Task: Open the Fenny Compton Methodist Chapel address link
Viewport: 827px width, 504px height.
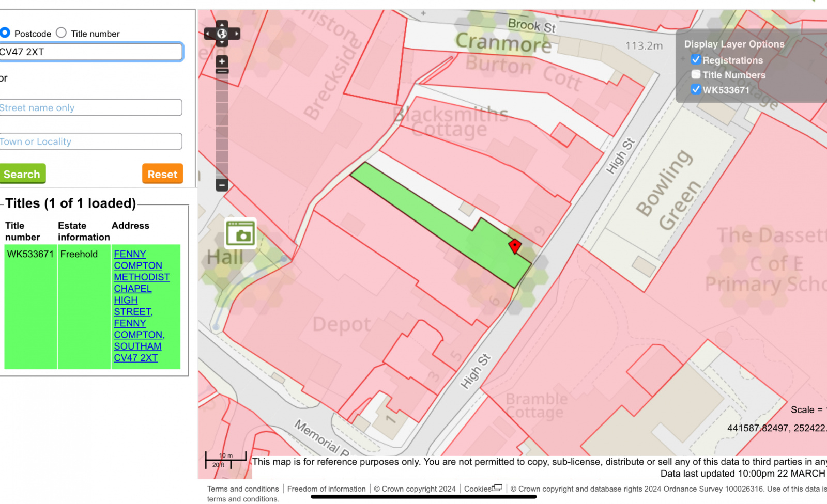Action: [141, 306]
